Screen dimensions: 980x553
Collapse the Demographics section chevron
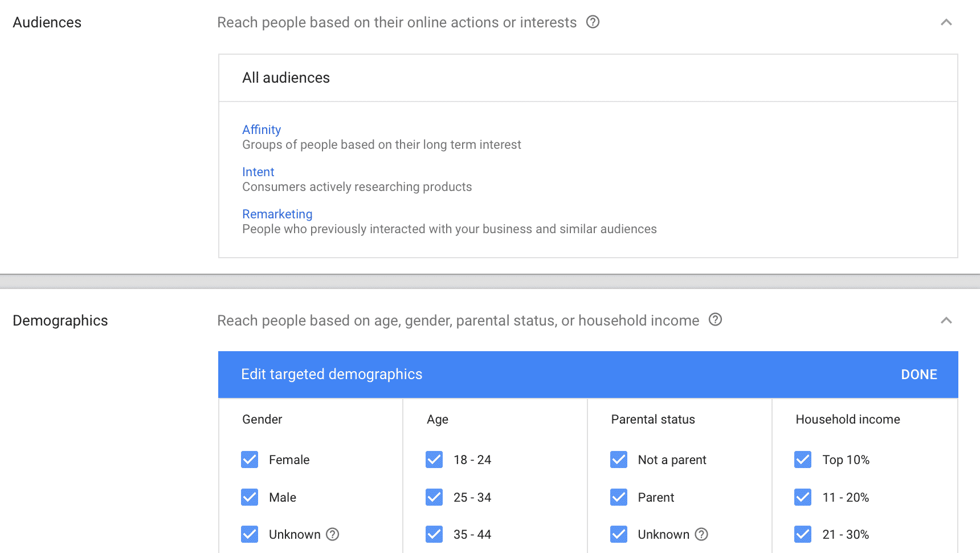[946, 320]
